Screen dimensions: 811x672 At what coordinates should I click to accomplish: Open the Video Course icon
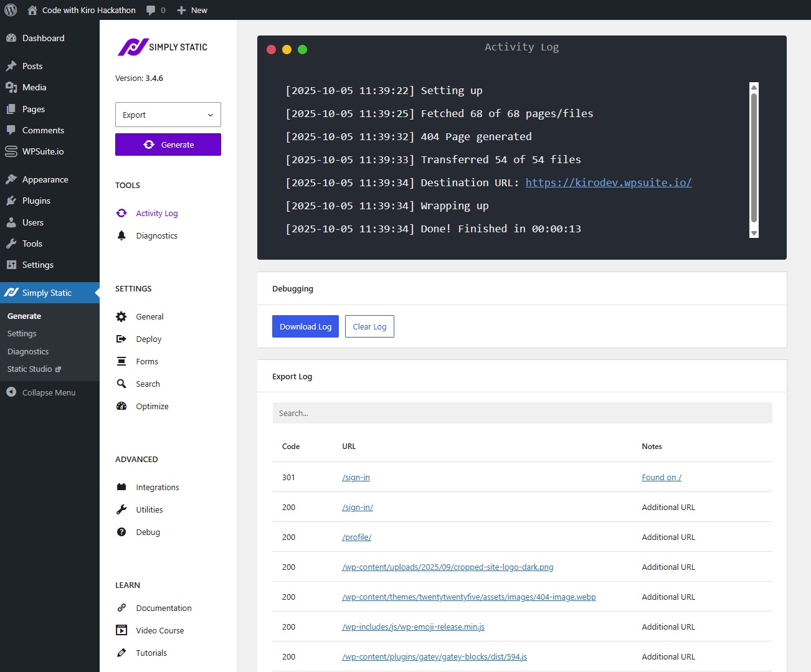click(121, 630)
